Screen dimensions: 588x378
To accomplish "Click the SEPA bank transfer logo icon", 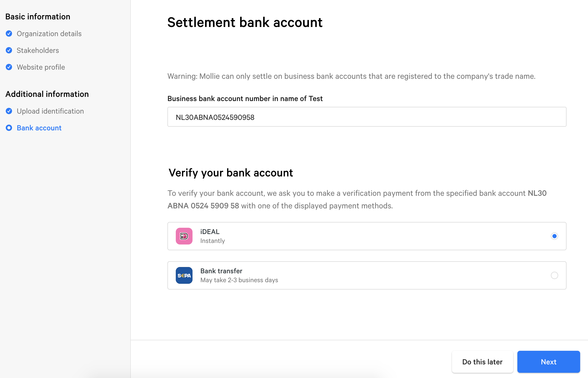I will pyautogui.click(x=184, y=275).
